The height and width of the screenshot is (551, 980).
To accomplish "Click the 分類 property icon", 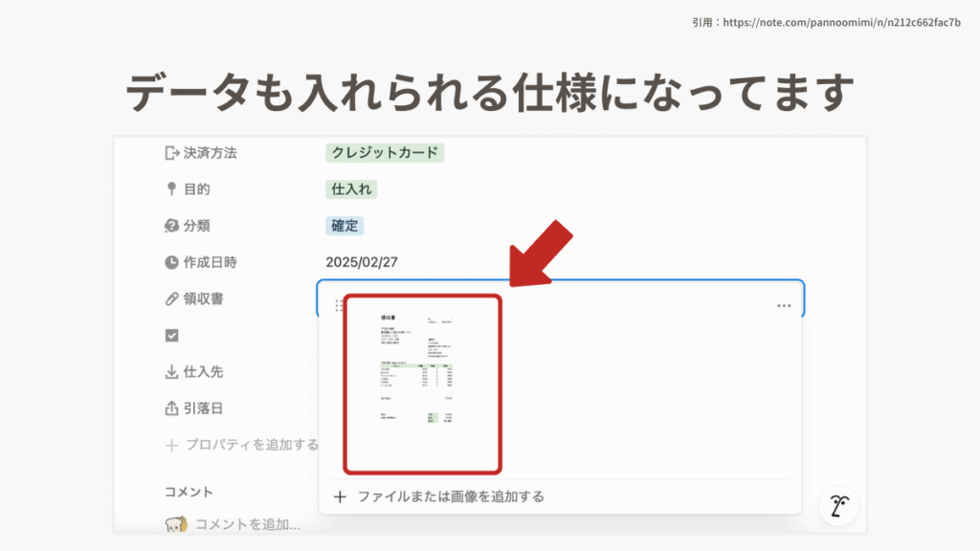I will [x=172, y=226].
